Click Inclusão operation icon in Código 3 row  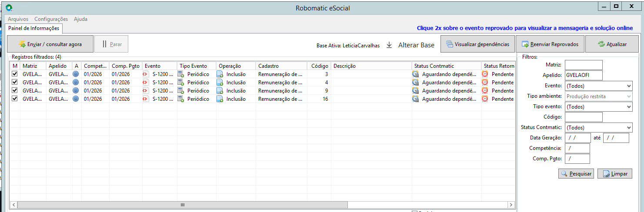point(220,74)
